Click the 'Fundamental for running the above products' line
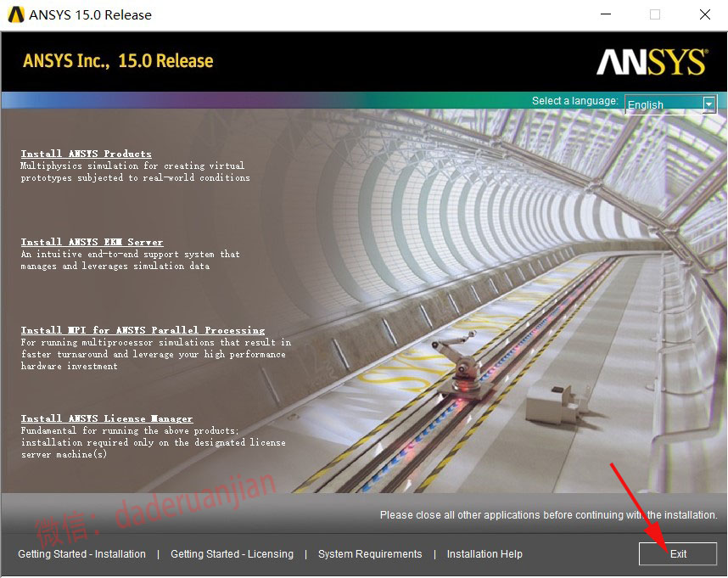Image resolution: width=728 pixels, height=578 pixels. click(x=130, y=430)
